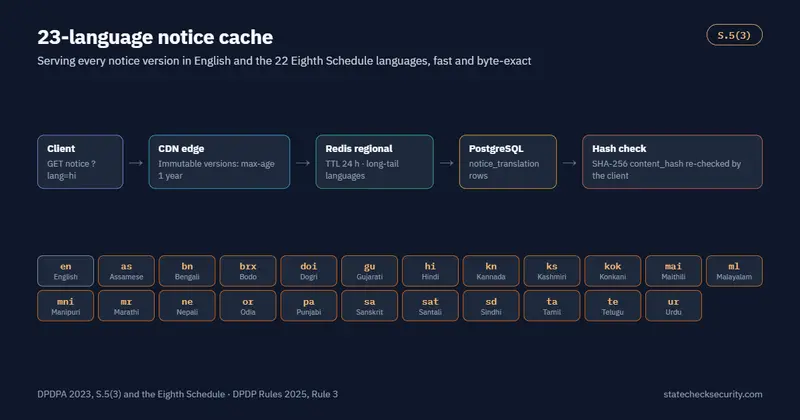Select the brx Bodo language chip

tap(248, 271)
